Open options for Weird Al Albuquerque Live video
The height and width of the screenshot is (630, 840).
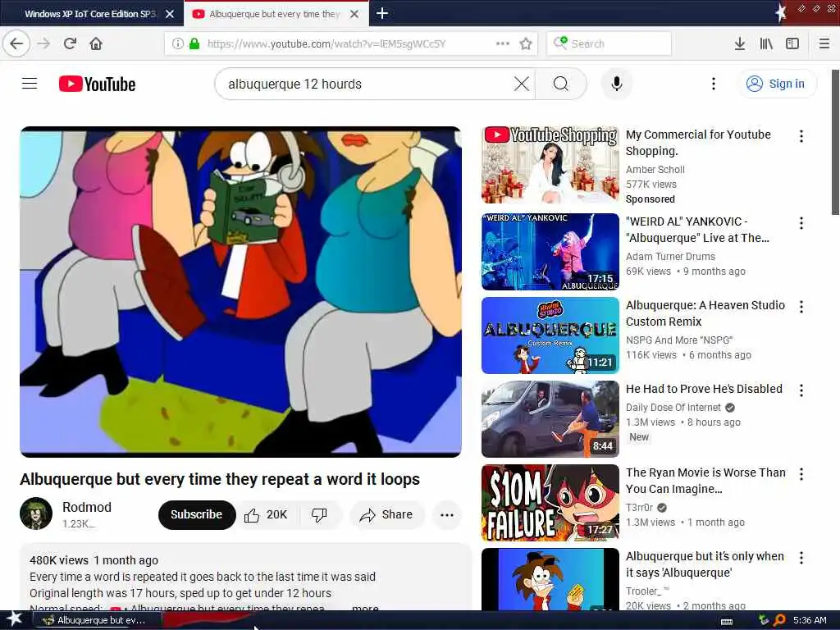801,223
